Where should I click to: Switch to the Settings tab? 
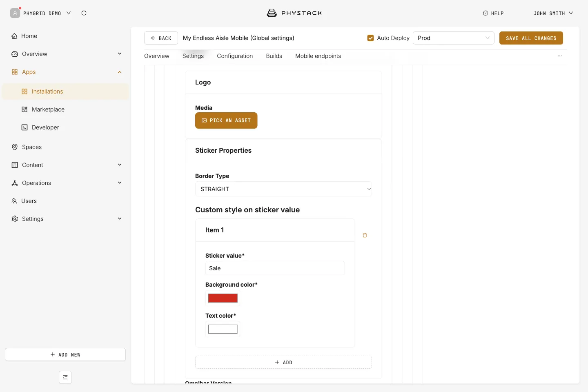coord(193,56)
